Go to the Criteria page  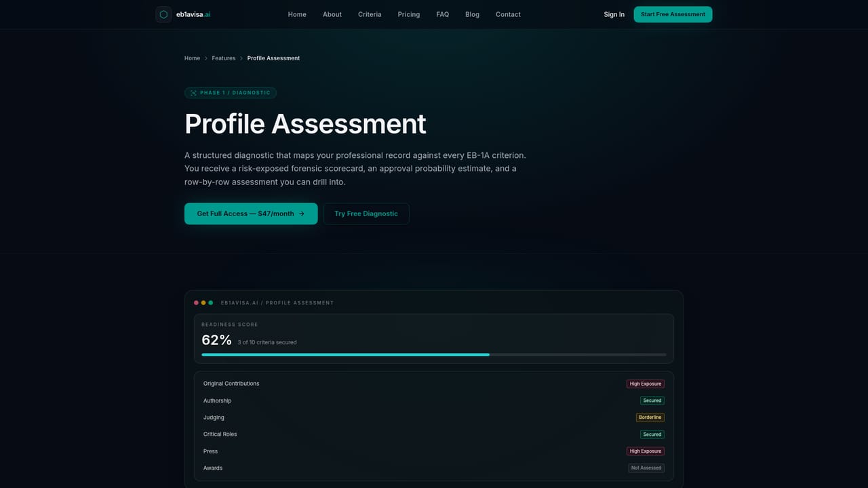pyautogui.click(x=370, y=14)
